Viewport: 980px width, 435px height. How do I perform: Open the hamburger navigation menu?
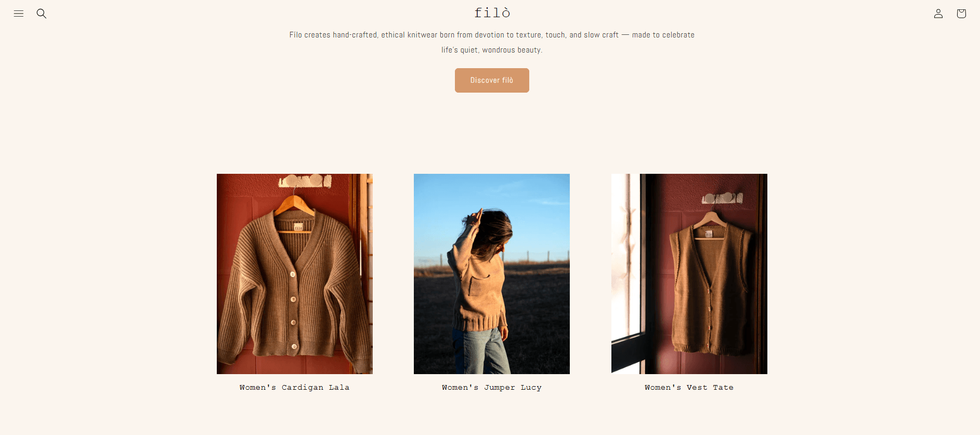coord(19,14)
